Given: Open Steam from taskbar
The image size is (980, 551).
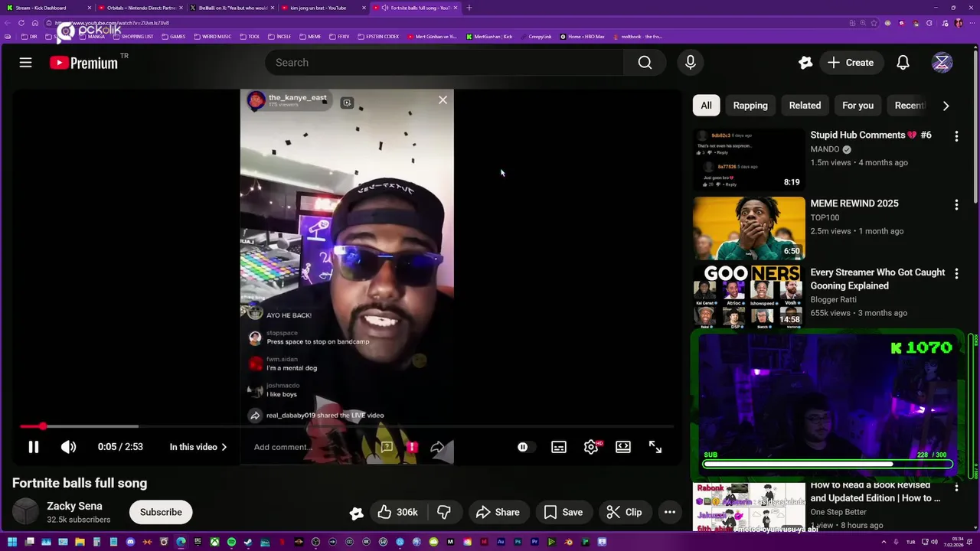Looking at the screenshot, I should pos(248,543).
